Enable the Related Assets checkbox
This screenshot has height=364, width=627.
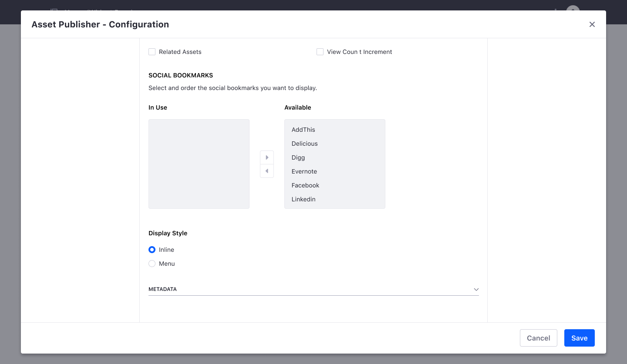(152, 52)
